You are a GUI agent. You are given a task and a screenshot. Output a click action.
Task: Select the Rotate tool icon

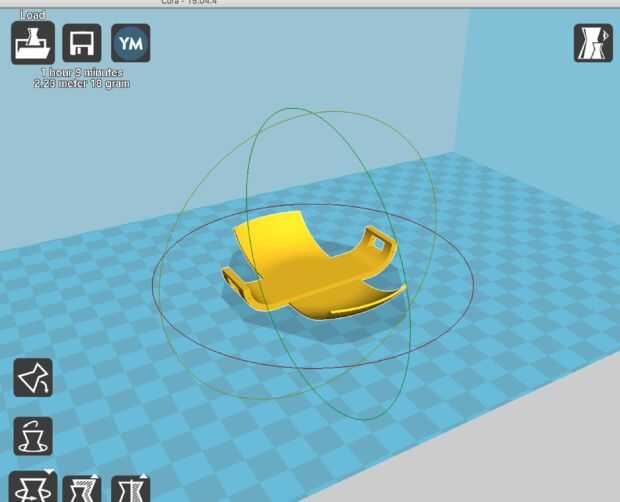(x=33, y=487)
